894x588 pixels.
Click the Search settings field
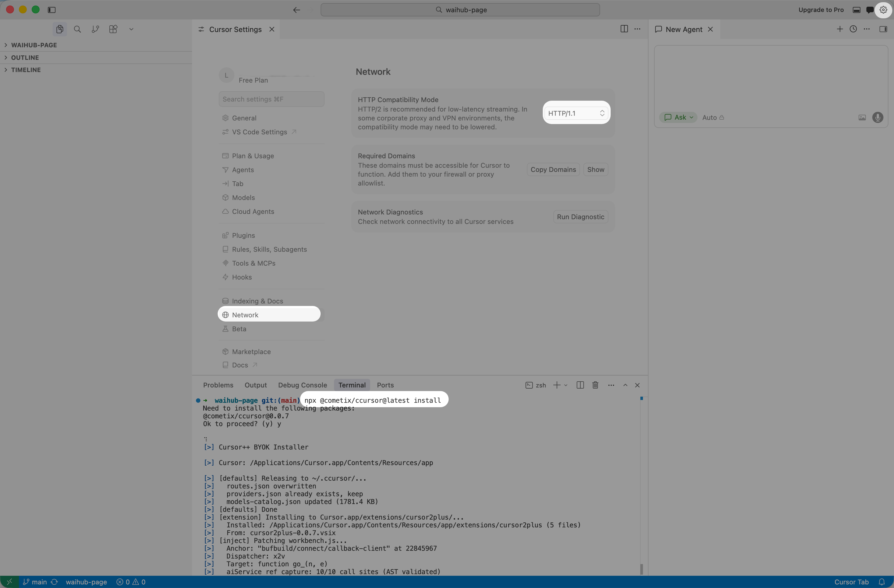pyautogui.click(x=271, y=99)
